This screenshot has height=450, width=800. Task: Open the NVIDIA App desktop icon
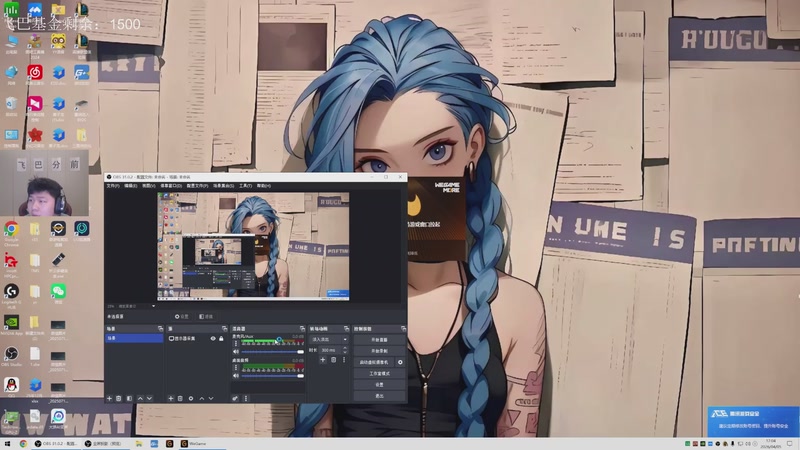pos(11,326)
